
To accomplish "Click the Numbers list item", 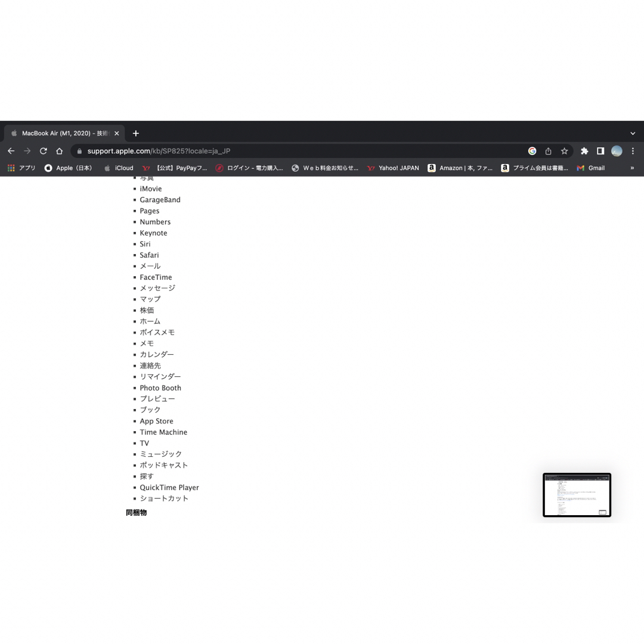I will click(x=155, y=222).
